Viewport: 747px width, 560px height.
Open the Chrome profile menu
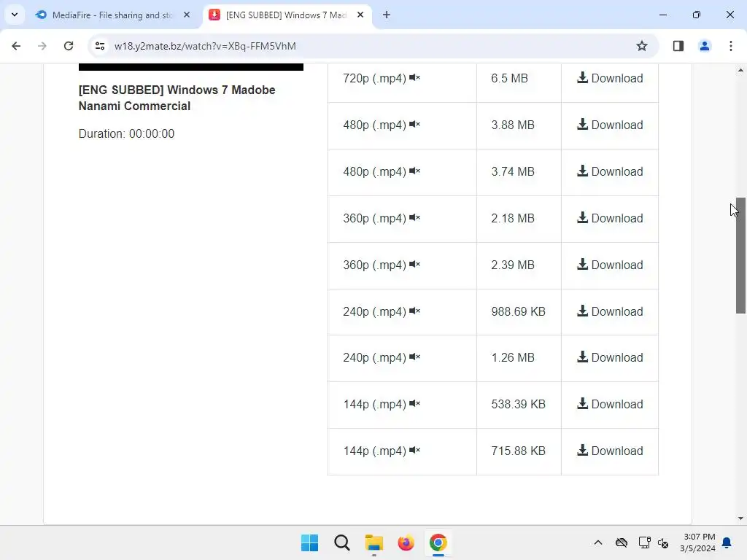pyautogui.click(x=705, y=46)
